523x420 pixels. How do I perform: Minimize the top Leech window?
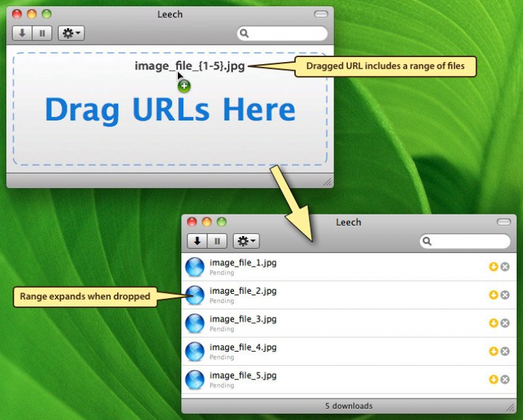click(31, 14)
